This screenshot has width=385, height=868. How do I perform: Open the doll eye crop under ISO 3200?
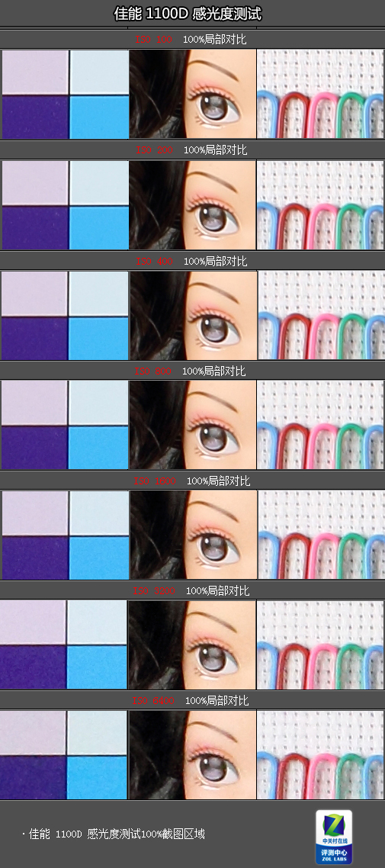click(x=192, y=645)
